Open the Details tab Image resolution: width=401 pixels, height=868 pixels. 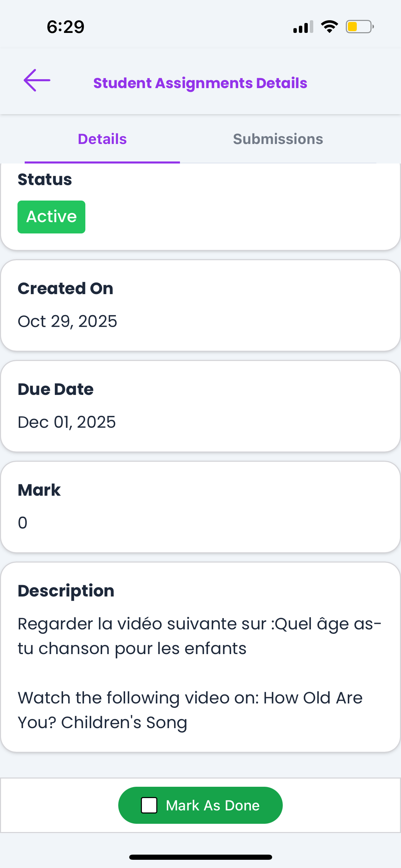pos(102,139)
